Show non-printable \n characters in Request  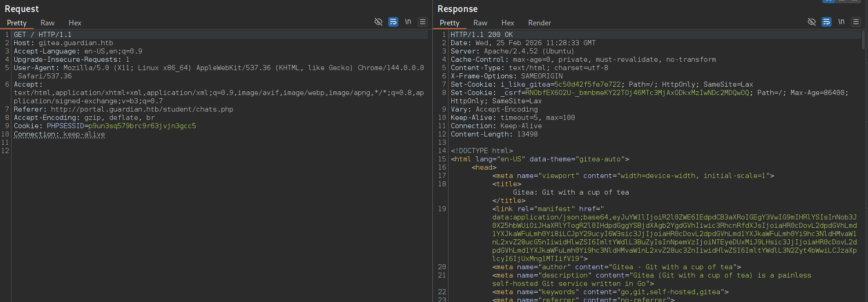tap(408, 22)
